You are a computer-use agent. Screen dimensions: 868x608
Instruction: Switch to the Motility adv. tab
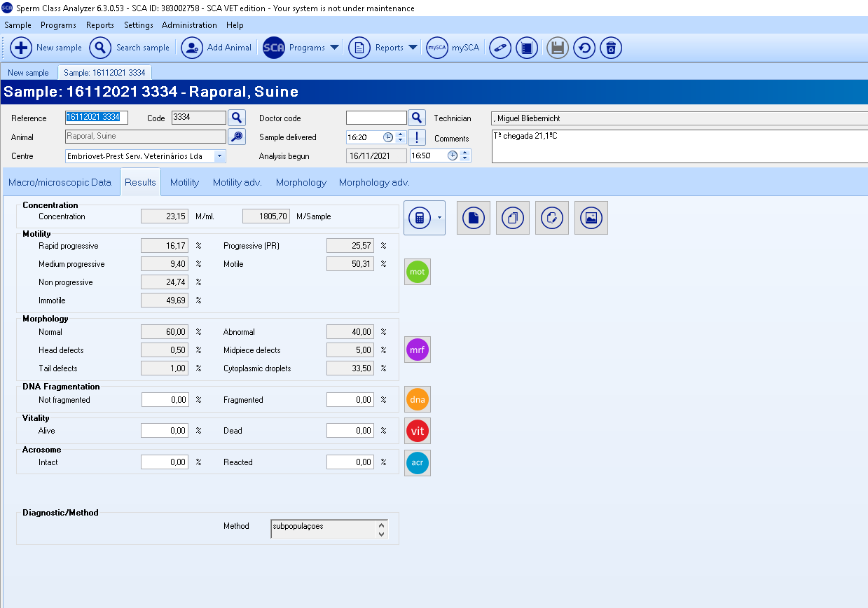[x=237, y=182]
